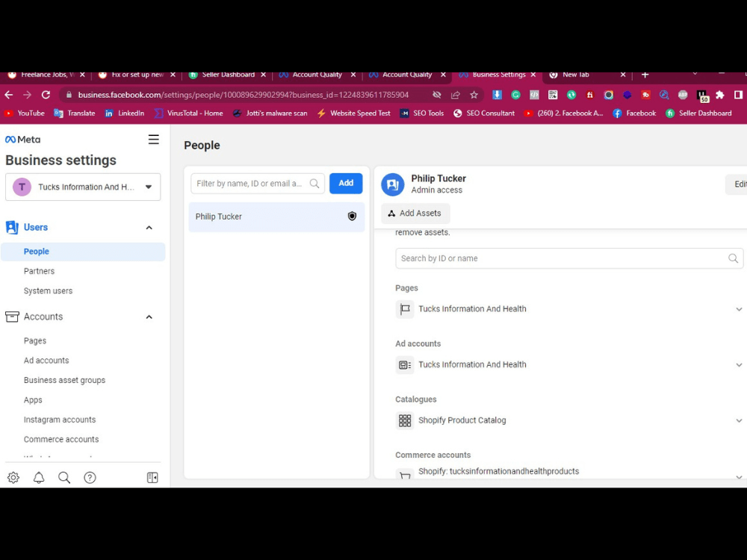Screen dimensions: 747x560
Task: Click the Meta logo
Action: coord(22,140)
